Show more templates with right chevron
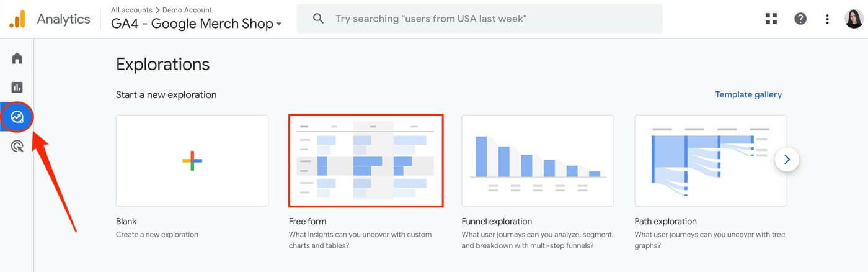Image resolution: width=868 pixels, height=272 pixels. [x=787, y=160]
